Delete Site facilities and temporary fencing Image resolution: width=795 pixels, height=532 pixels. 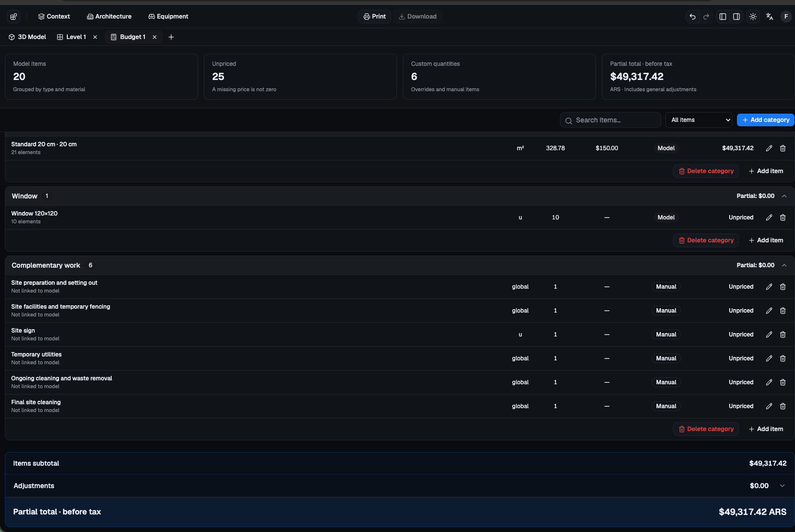tap(783, 311)
